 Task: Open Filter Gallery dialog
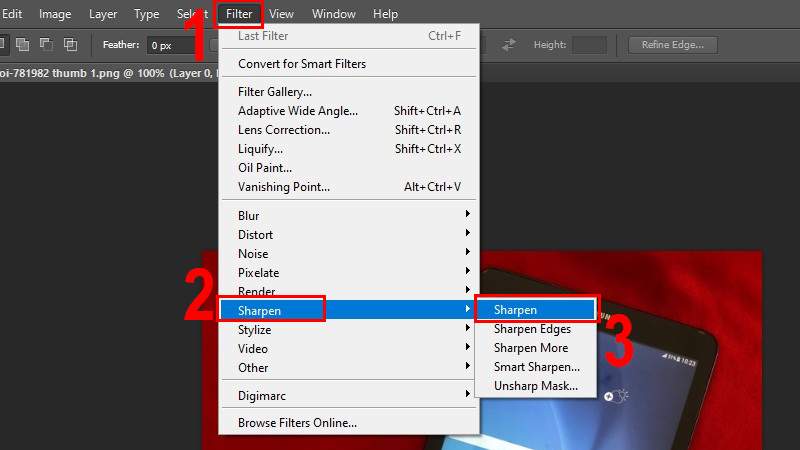(349, 92)
